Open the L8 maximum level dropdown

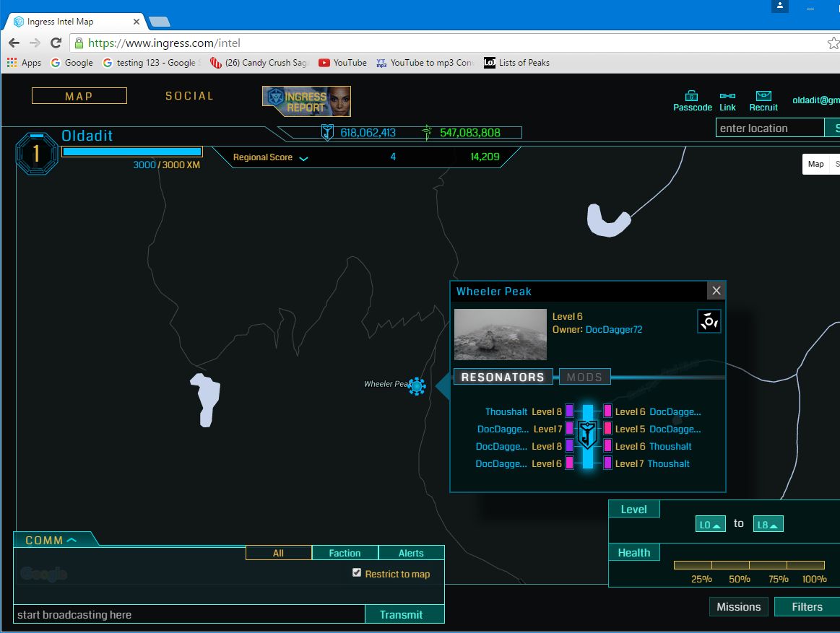(768, 525)
